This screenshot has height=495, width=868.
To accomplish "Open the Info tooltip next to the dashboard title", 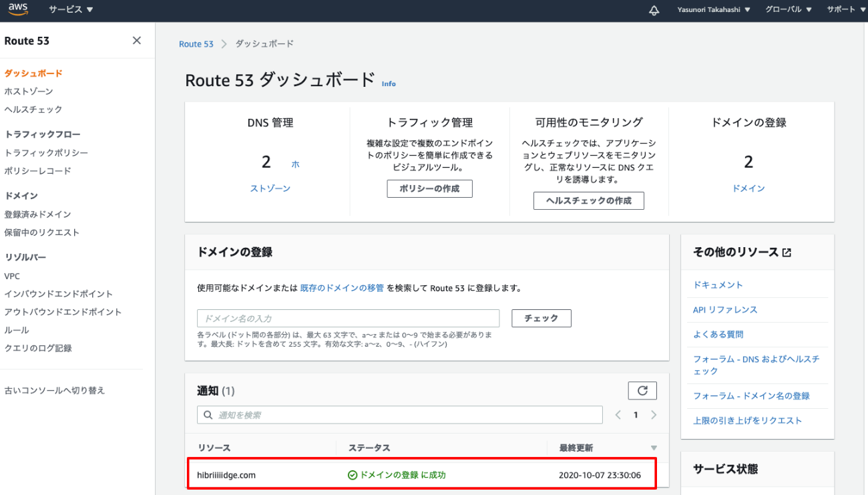I will tap(389, 84).
